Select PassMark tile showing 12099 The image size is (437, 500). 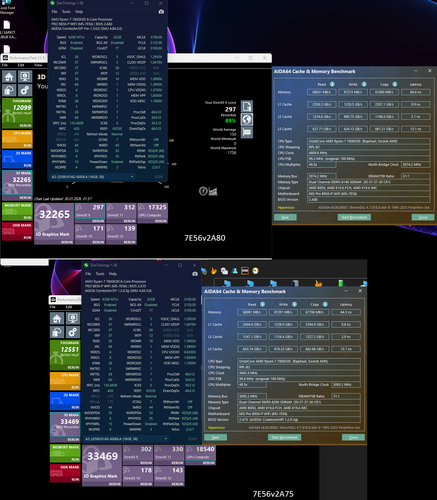coord(17,113)
